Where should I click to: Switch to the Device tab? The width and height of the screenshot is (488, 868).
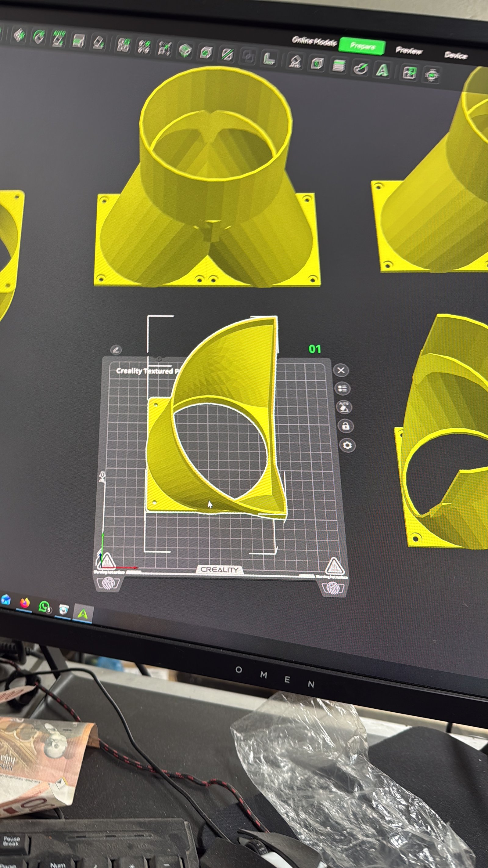click(456, 55)
